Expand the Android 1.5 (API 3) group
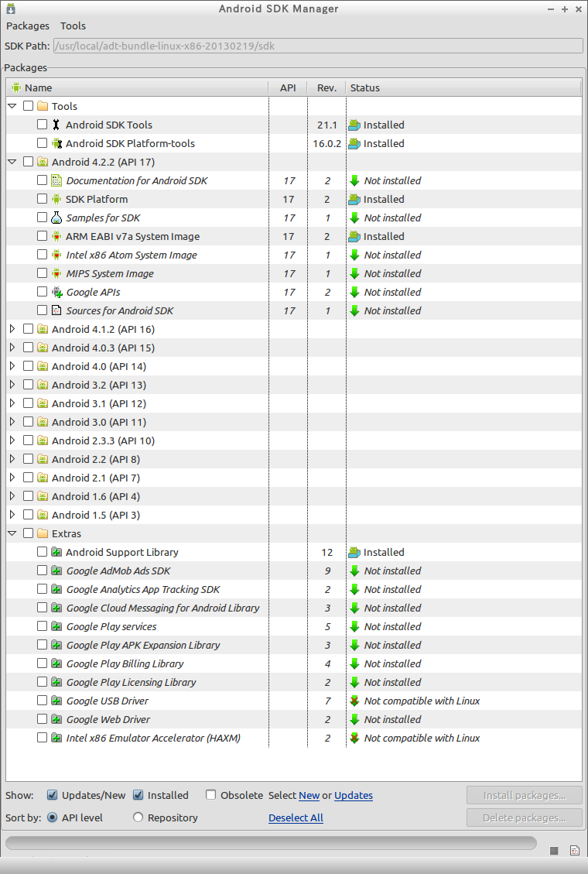Viewport: 588px width, 874px height. point(12,515)
